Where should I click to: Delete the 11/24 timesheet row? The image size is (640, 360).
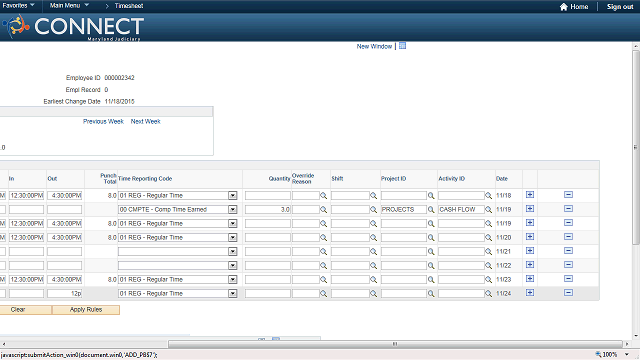568,293
